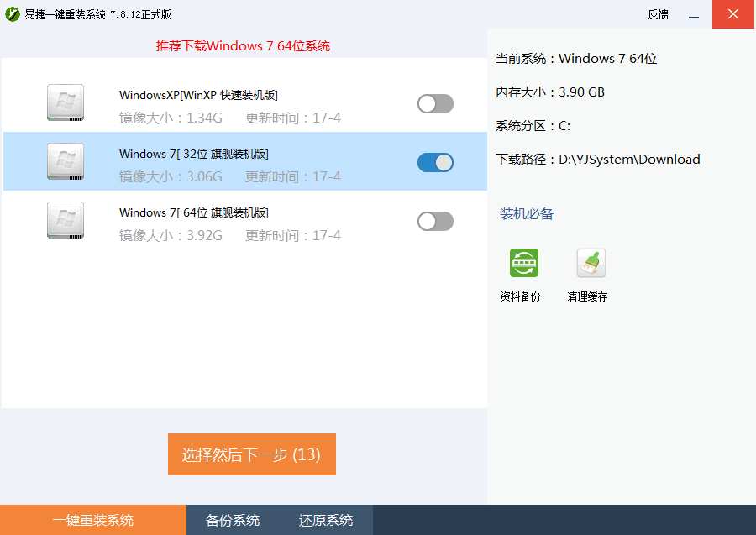Open the 反馈 feedback link
The width and height of the screenshot is (756, 535).
pyautogui.click(x=658, y=14)
